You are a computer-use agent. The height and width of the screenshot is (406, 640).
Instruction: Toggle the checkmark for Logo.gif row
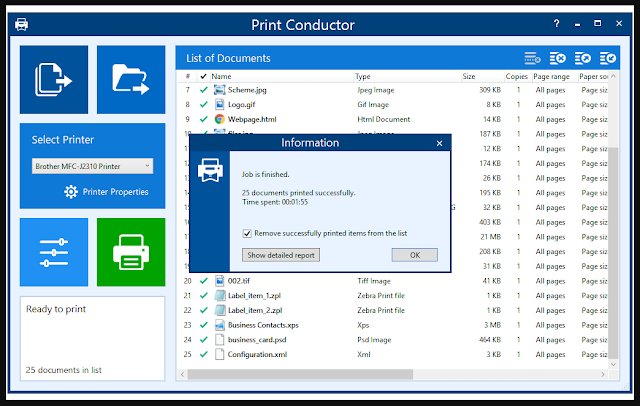pos(204,104)
